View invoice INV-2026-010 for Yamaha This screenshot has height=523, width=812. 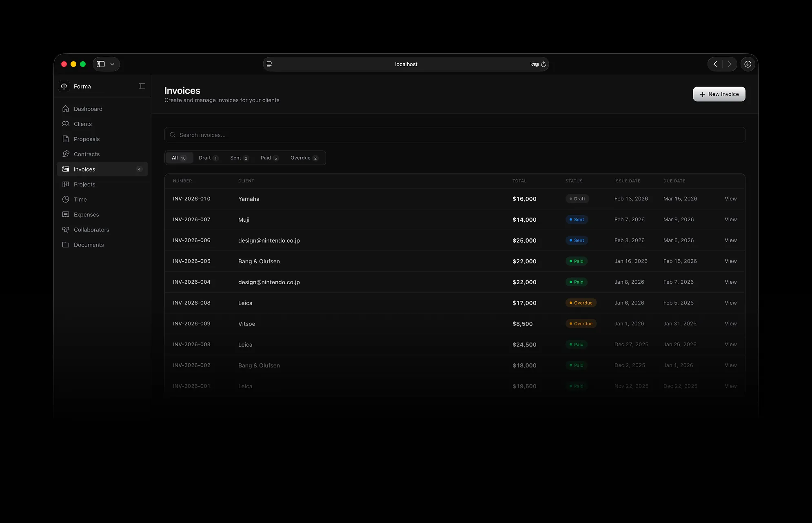tap(730, 199)
